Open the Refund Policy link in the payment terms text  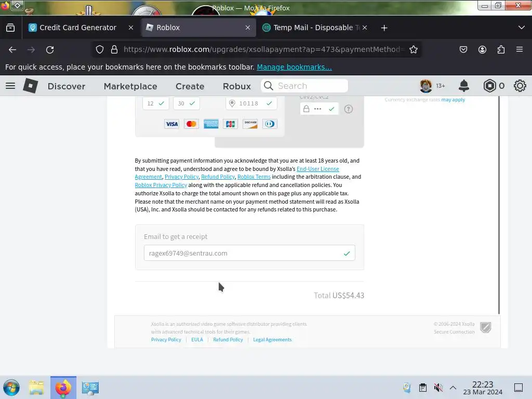tap(218, 177)
